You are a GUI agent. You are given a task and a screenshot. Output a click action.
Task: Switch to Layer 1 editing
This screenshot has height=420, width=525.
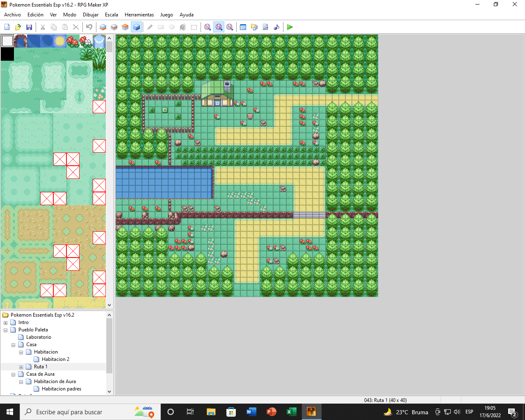coord(103,27)
